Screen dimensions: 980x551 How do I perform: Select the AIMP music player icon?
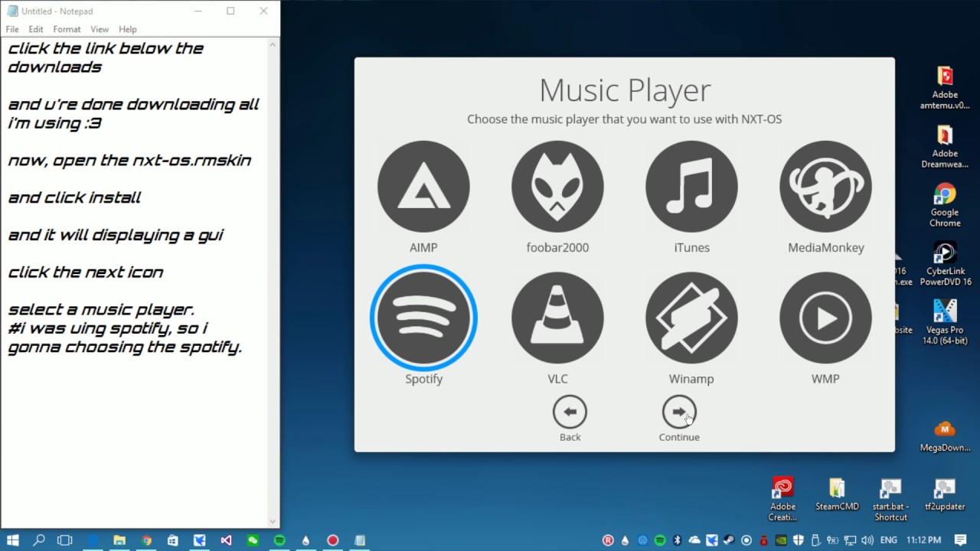coord(423,187)
